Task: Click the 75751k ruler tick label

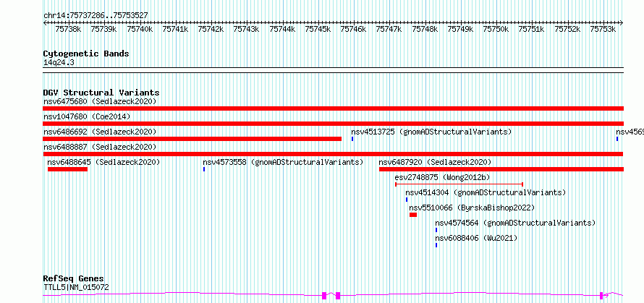Action: (x=532, y=29)
